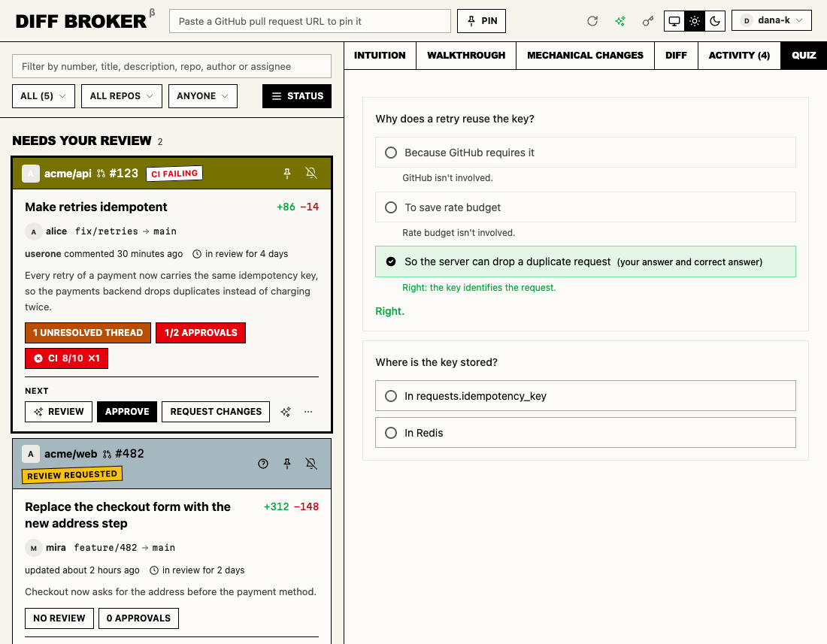This screenshot has height=644, width=827.
Task: Click sparkle icon next to Request Changes
Action: pos(286,412)
